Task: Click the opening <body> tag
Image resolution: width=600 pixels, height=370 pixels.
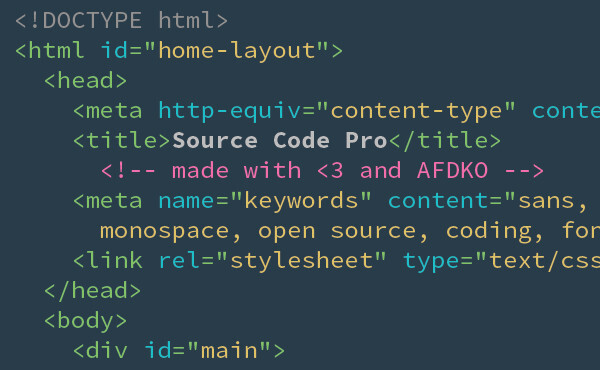Action: (x=85, y=321)
